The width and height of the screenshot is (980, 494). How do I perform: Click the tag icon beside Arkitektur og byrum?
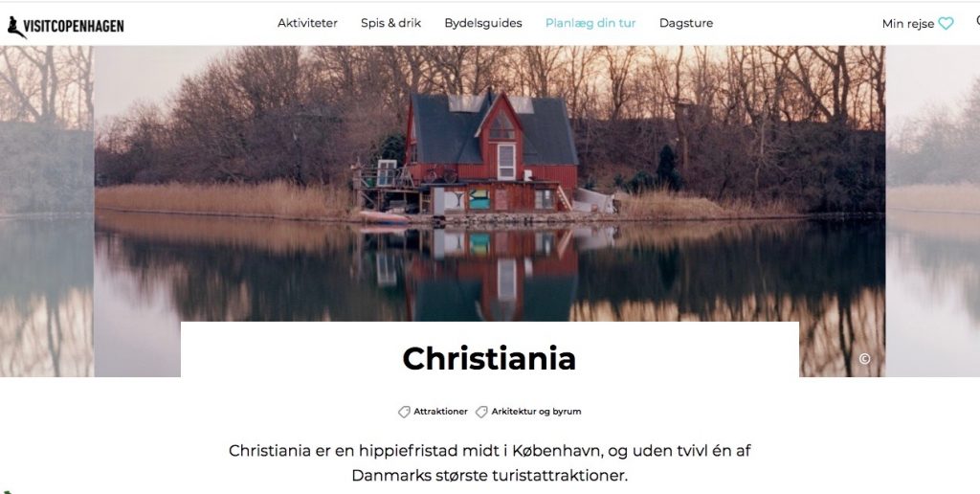tap(481, 412)
